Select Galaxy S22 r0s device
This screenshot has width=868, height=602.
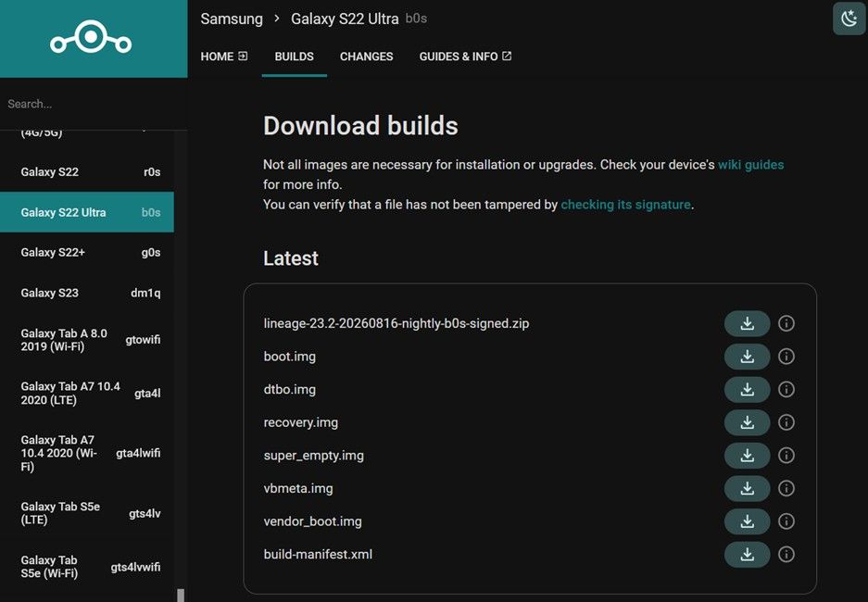tap(87, 172)
